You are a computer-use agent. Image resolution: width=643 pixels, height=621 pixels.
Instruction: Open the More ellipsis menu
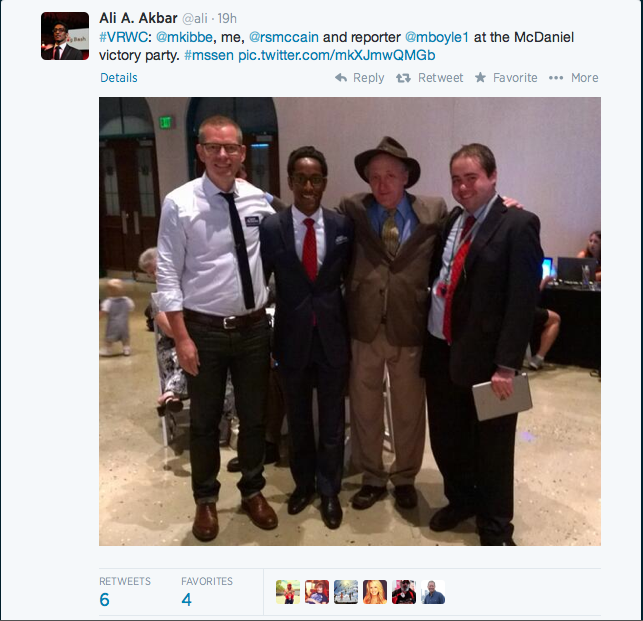[573, 78]
